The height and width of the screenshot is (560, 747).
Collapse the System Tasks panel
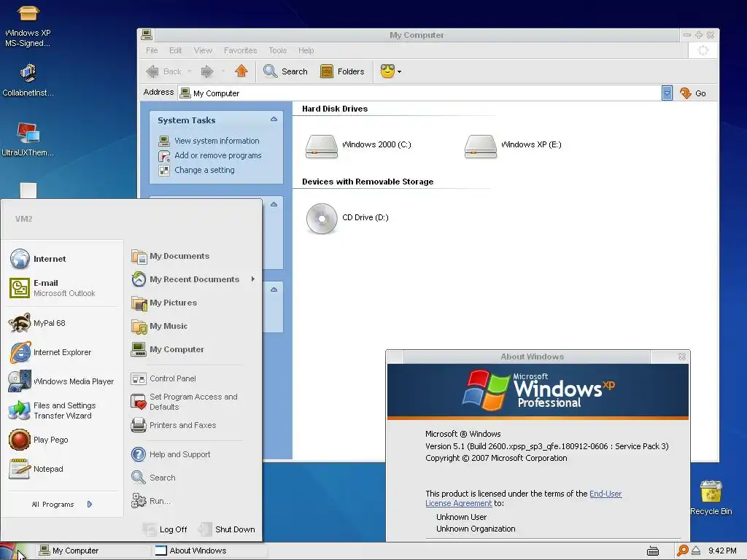(274, 119)
